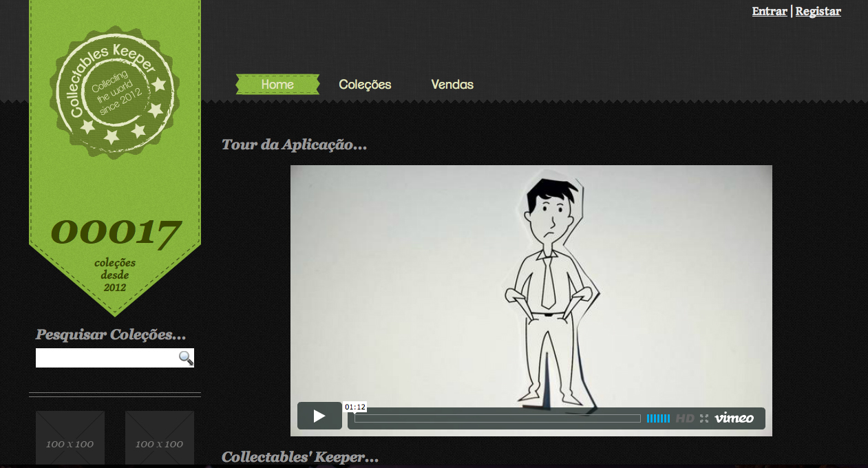Screen dimensions: 868x468
Task: Go to the Home menu item
Action: click(x=277, y=85)
